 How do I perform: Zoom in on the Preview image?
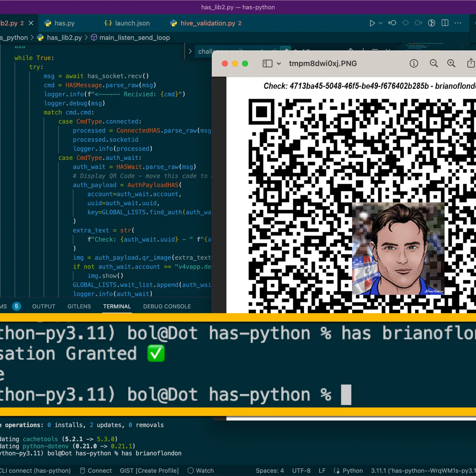tap(451, 63)
